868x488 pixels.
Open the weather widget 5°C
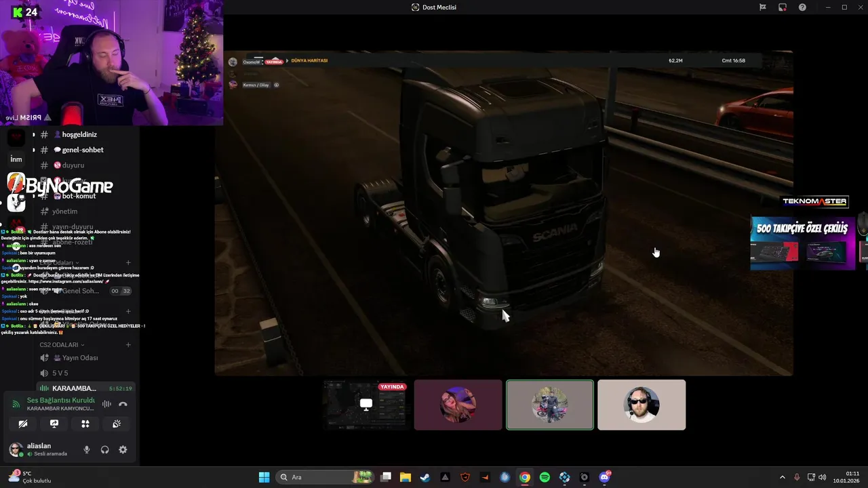28,477
